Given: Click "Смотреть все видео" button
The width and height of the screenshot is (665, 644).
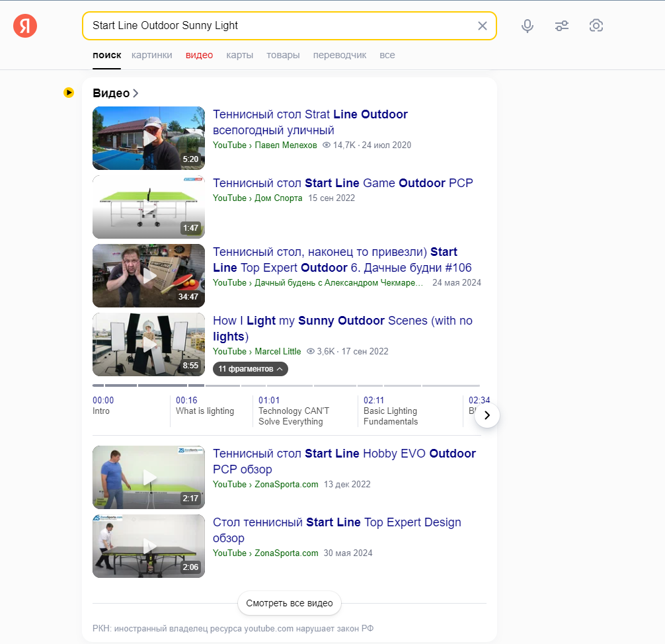Looking at the screenshot, I should 290,603.
